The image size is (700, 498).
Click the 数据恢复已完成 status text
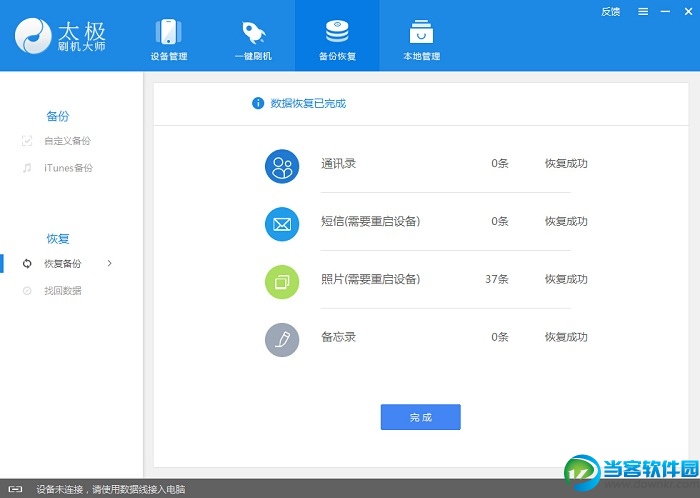308,104
